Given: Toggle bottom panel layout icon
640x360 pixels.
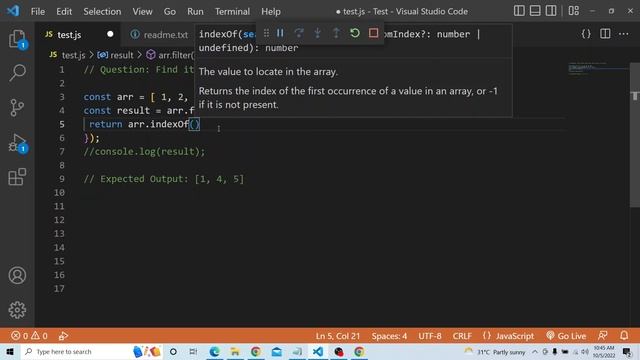Looking at the screenshot, I should (x=535, y=11).
